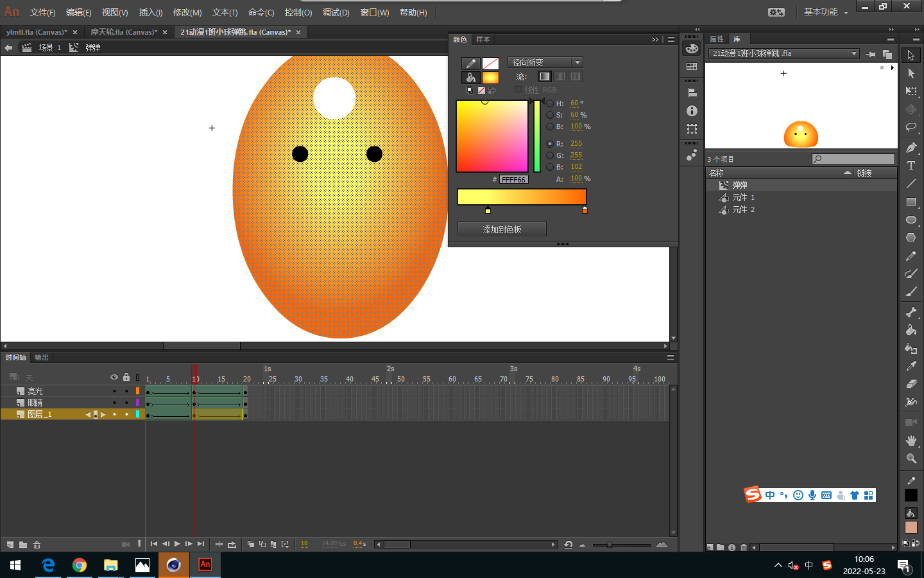
Task: Click the new layer icon in timeline
Action: pyautogui.click(x=10, y=545)
